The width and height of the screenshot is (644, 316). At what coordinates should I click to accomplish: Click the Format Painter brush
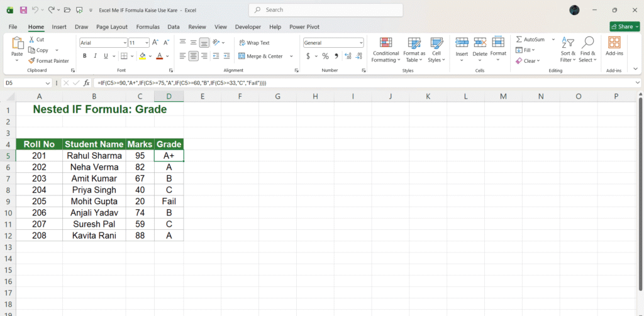pos(48,61)
